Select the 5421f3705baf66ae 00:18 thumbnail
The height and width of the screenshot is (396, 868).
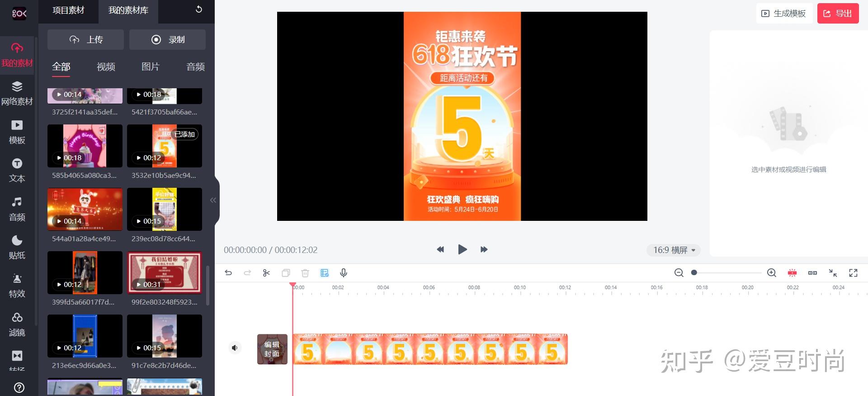[165, 96]
